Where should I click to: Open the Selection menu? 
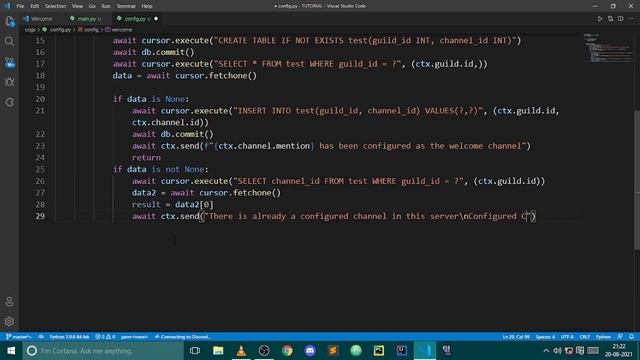[56, 6]
